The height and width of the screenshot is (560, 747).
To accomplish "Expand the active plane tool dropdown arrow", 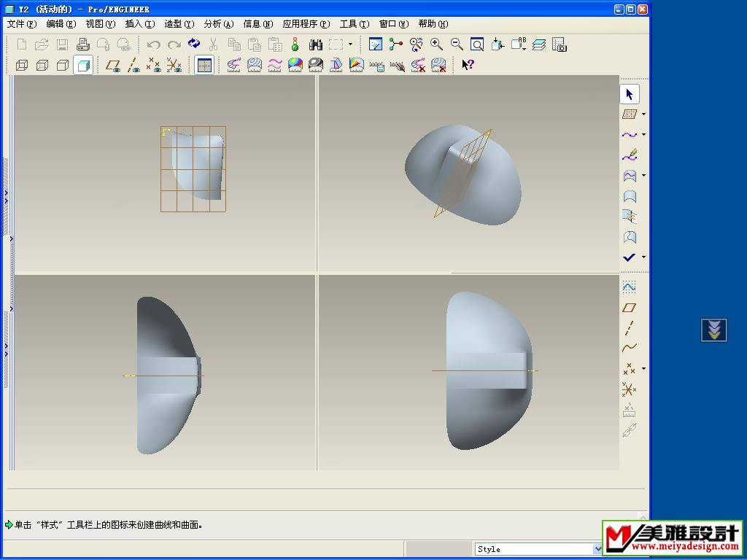I will (643, 114).
